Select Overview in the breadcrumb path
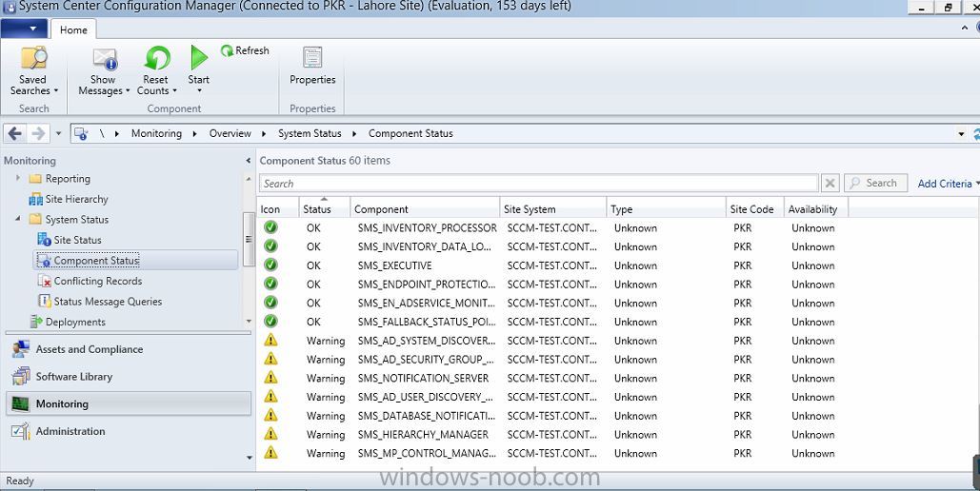The width and height of the screenshot is (980, 491). click(230, 133)
